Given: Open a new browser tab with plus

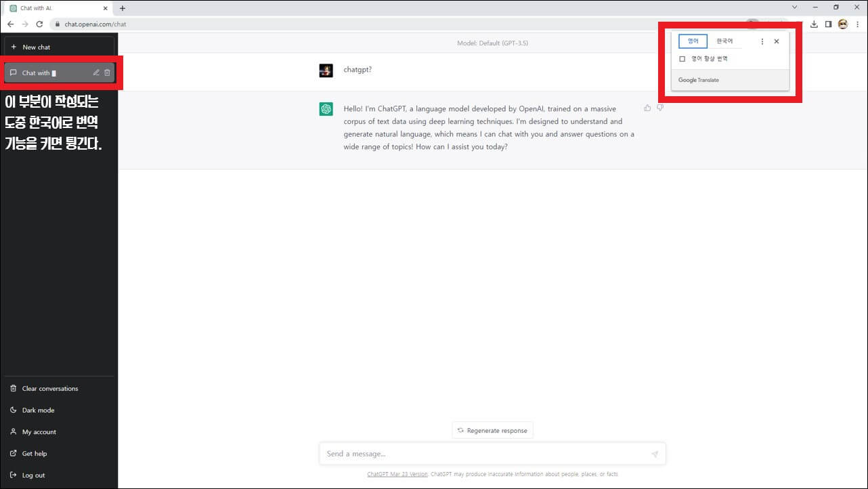Looking at the screenshot, I should click(x=123, y=8).
